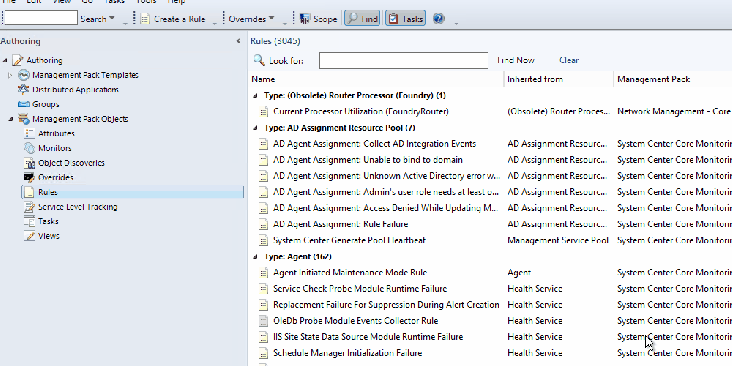Click the toolbar search input box

pos(41,18)
